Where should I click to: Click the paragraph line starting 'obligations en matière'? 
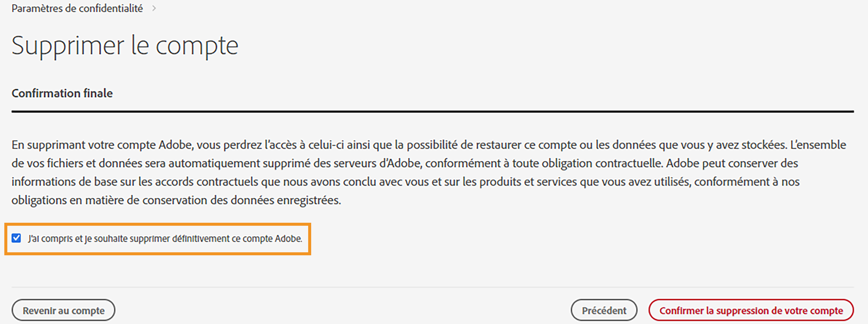[176, 200]
